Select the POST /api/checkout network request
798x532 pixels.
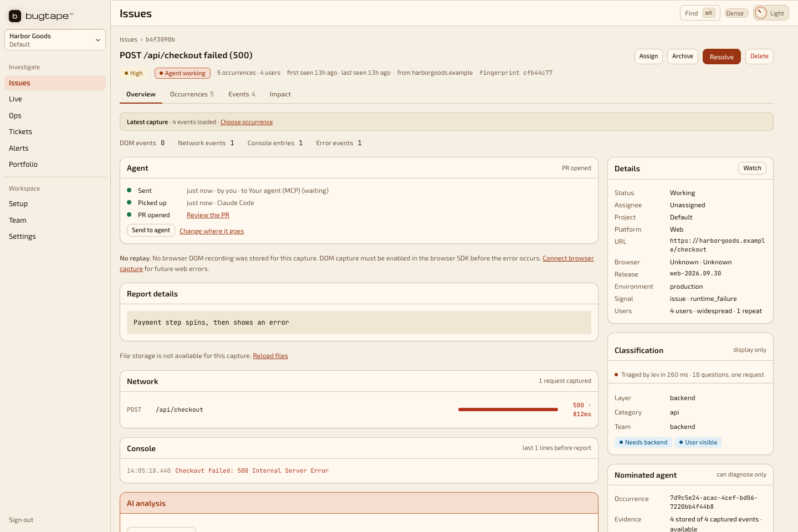[359, 410]
